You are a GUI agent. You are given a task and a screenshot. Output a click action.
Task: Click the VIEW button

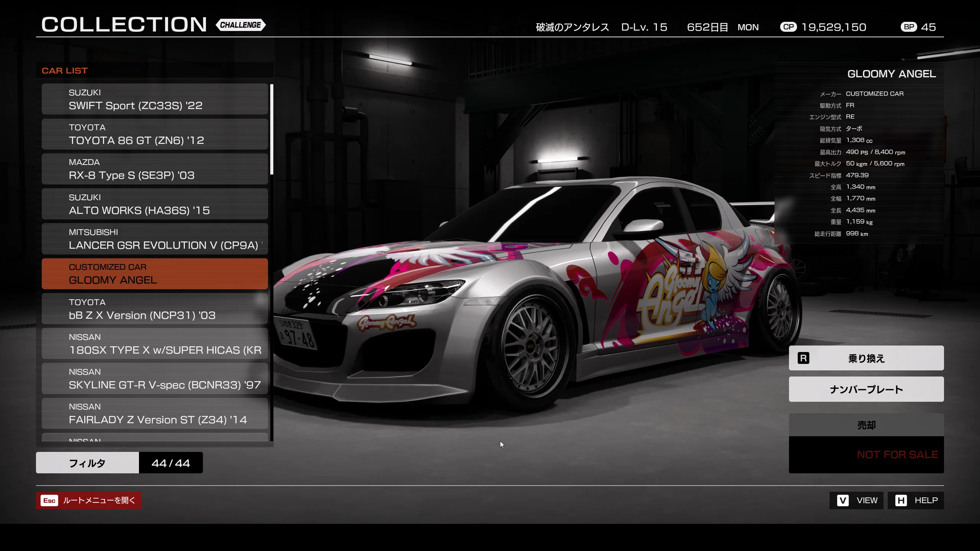coord(856,500)
